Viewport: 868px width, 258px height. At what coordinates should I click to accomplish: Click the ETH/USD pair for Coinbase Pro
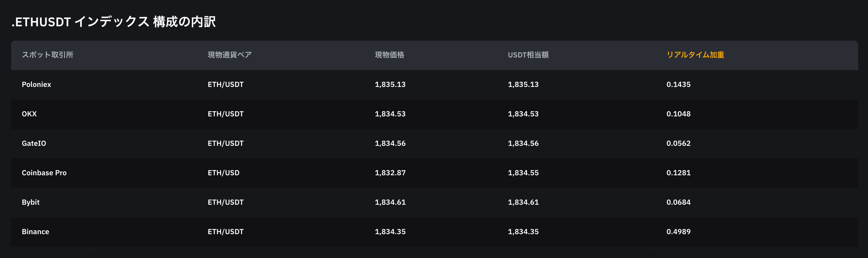[223, 173]
